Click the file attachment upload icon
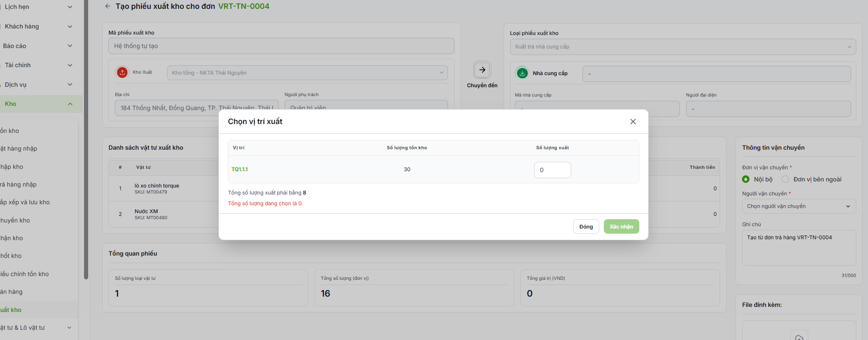The width and height of the screenshot is (868, 340). [799, 337]
